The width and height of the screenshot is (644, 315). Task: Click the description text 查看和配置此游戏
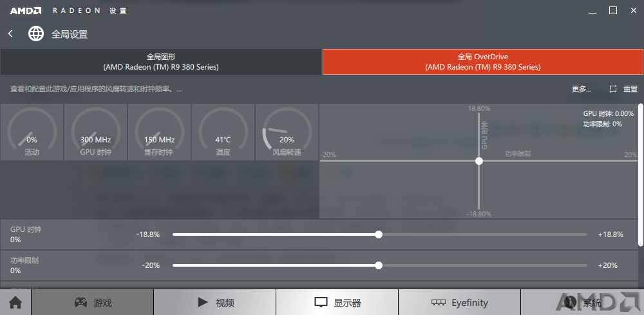point(96,89)
